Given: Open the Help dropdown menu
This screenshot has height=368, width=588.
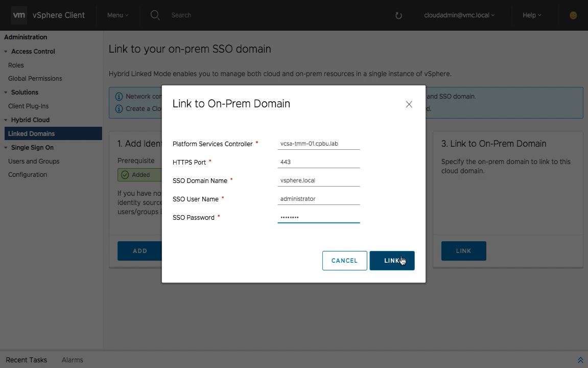Looking at the screenshot, I should point(531,15).
